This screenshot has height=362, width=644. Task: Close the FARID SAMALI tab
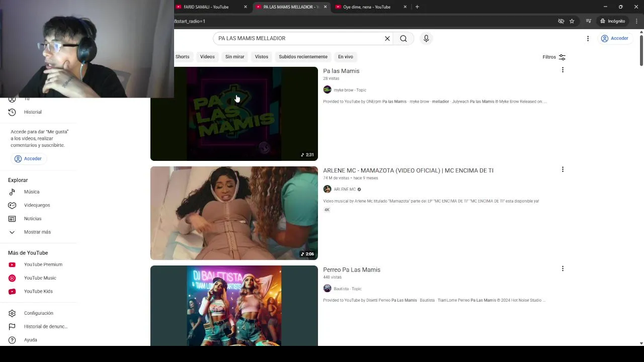coord(246,7)
